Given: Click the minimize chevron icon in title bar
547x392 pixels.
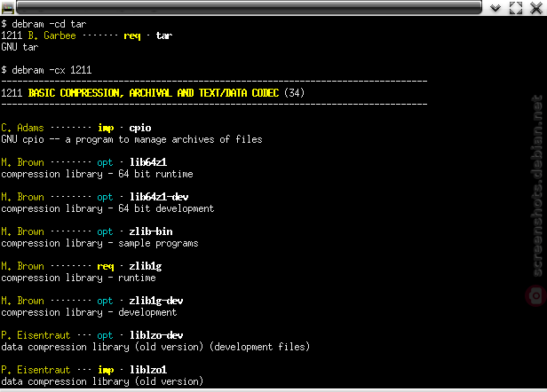Looking at the screenshot, I should pyautogui.click(x=495, y=8).
